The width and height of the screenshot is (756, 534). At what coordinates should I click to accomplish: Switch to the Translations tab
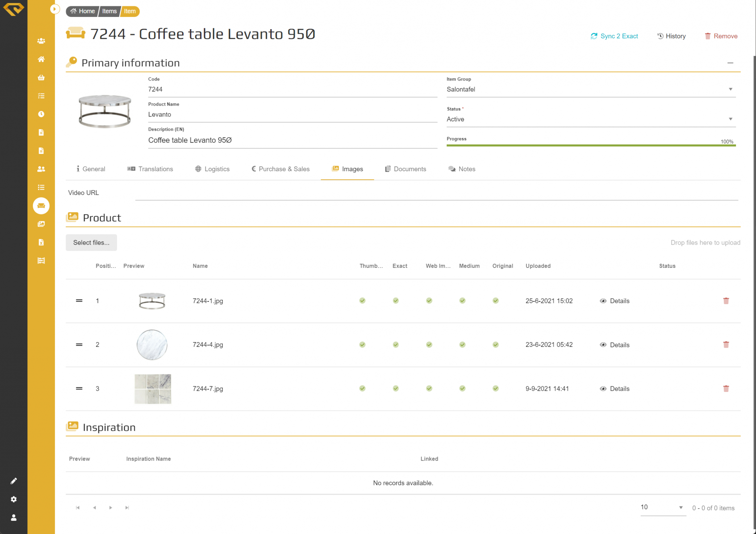pos(150,169)
